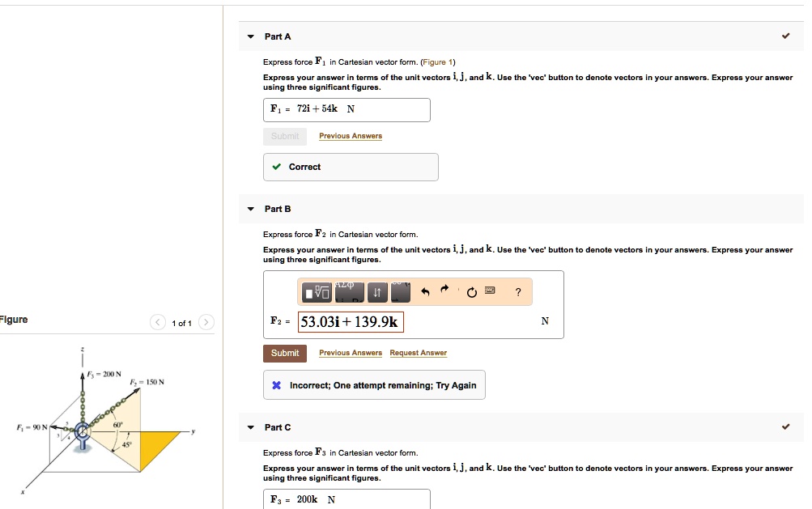Collapse the Part C section
The width and height of the screenshot is (812, 509).
[250, 426]
